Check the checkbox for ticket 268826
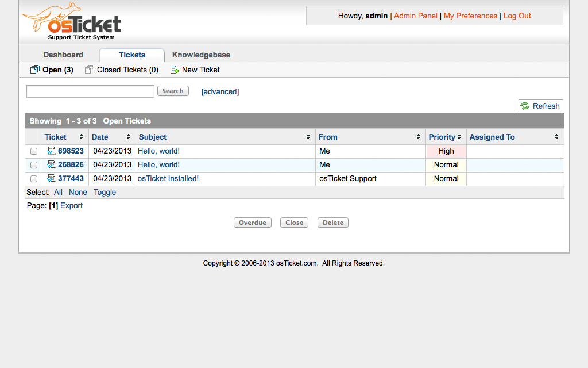The image size is (588, 368). point(33,164)
